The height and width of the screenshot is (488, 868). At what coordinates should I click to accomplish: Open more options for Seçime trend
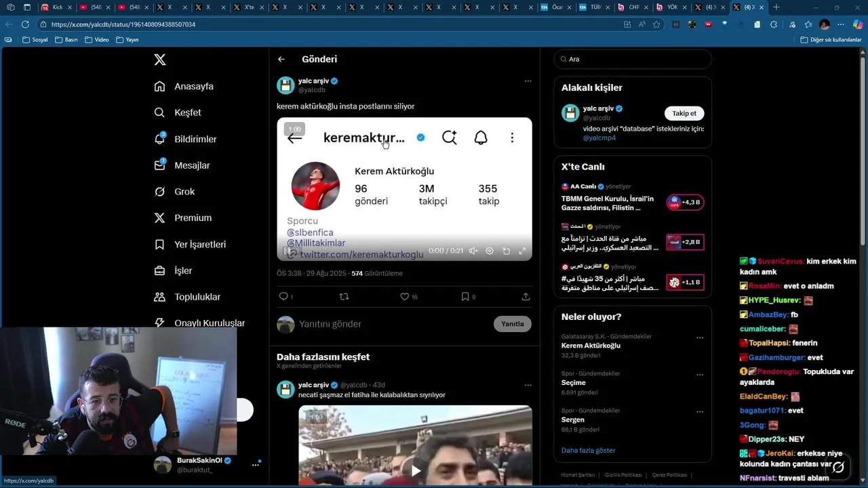(700, 375)
